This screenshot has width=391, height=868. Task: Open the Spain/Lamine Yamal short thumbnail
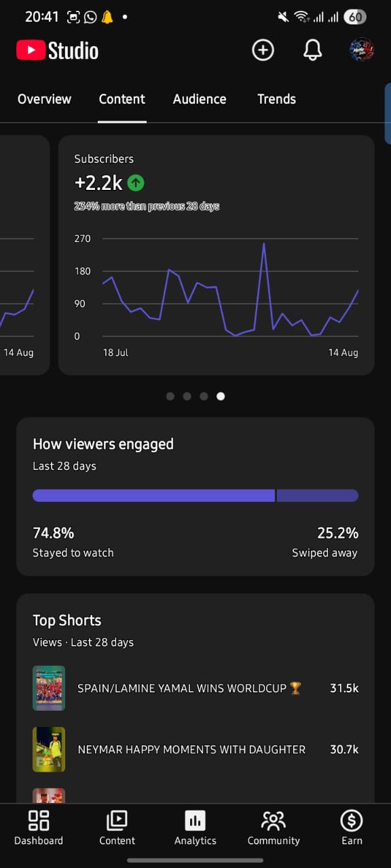pyautogui.click(x=49, y=688)
